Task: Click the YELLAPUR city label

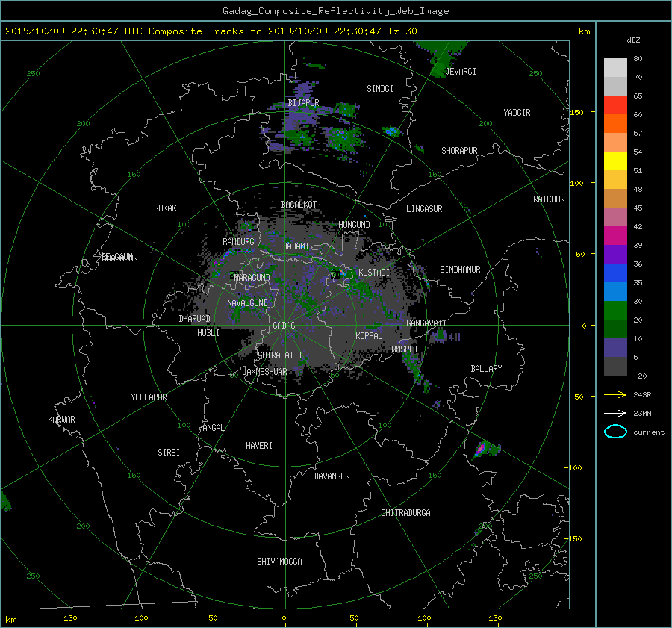Action: coord(149,397)
